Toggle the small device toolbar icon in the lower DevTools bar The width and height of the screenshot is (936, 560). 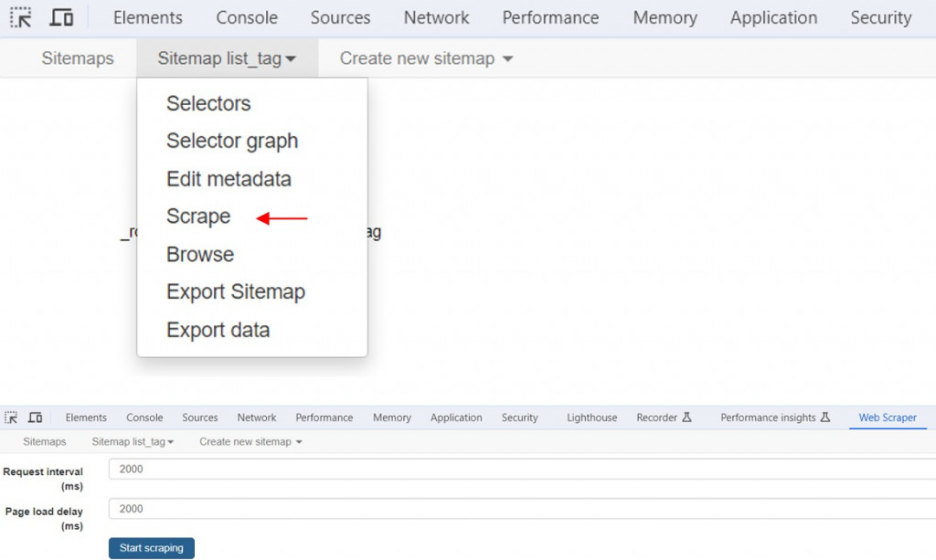(x=35, y=417)
